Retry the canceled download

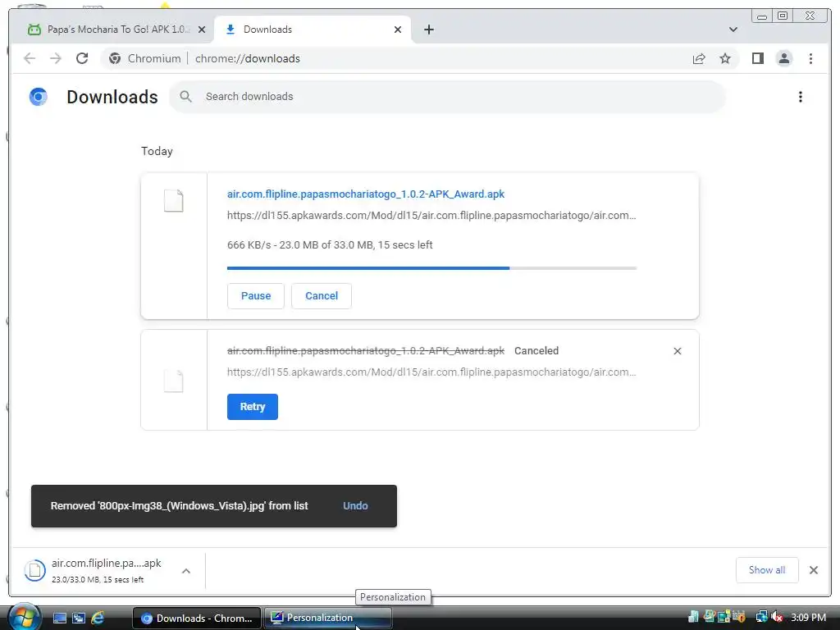(x=253, y=407)
